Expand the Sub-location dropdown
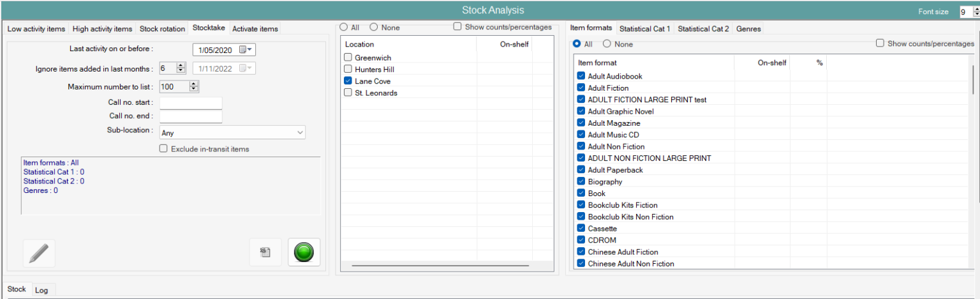This screenshot has width=980, height=299. click(300, 133)
